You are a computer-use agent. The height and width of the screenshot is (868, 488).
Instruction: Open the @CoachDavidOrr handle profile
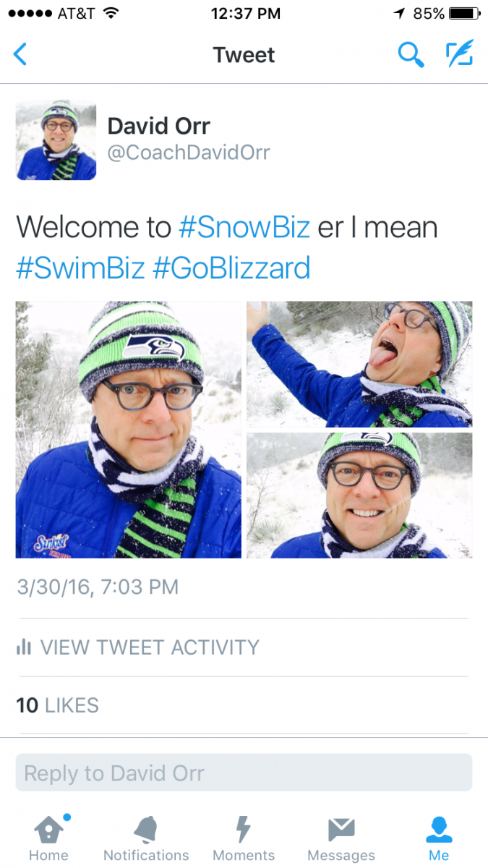click(189, 153)
